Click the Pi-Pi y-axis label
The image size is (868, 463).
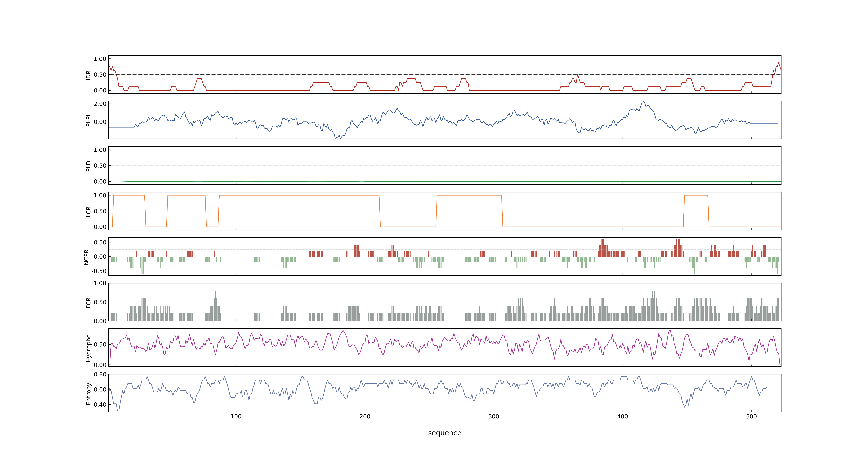tap(88, 120)
